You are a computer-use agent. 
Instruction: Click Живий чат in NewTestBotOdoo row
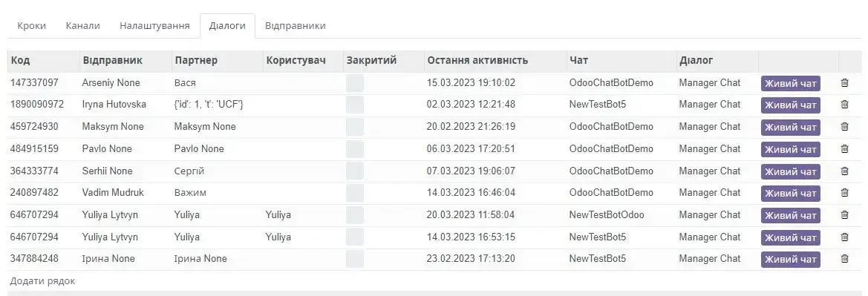pyautogui.click(x=791, y=215)
